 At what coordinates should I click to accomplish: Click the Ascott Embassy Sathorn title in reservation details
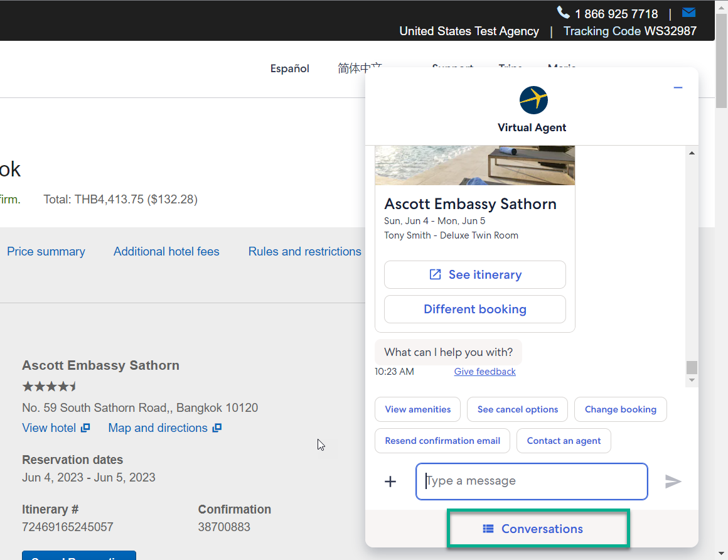click(x=101, y=365)
